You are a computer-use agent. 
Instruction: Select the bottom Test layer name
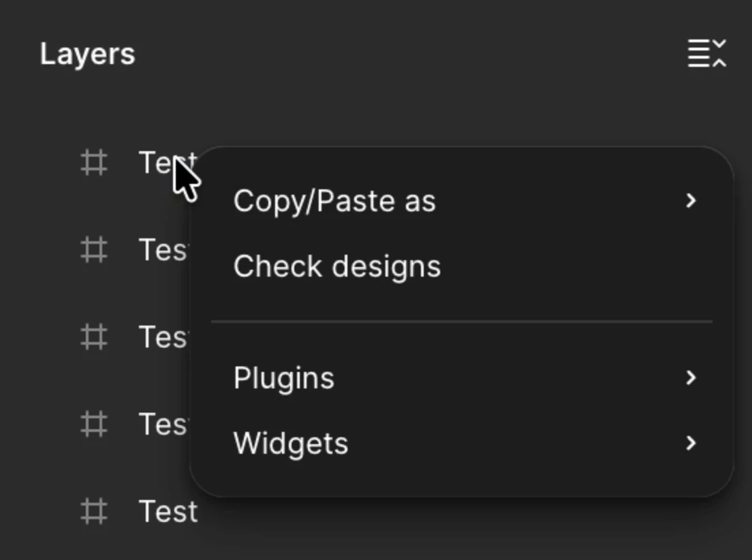[x=168, y=511]
